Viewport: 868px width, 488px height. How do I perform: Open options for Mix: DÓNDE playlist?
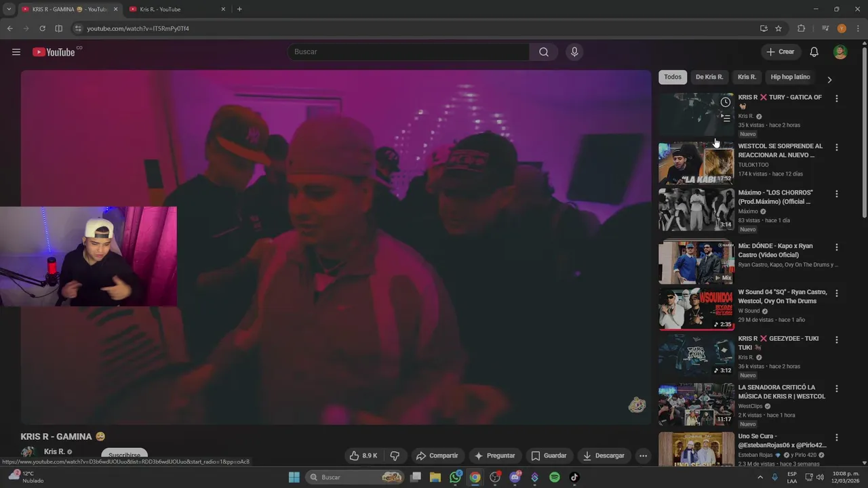click(x=836, y=247)
